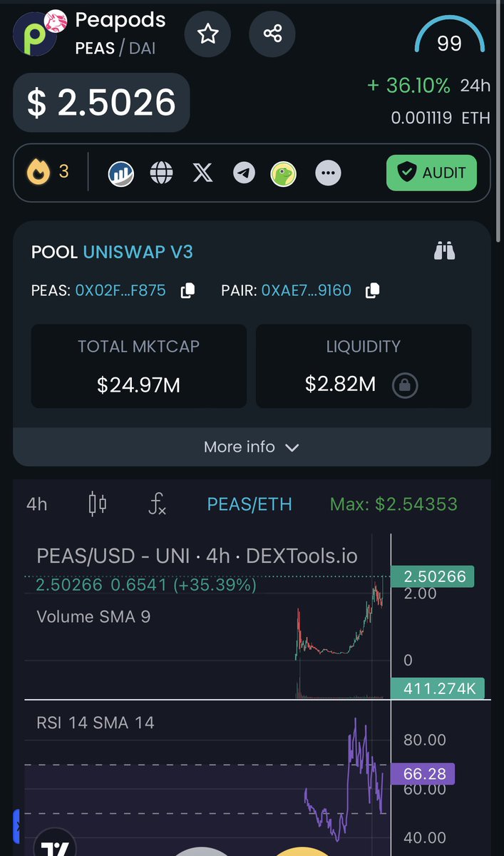Copy the PAIR contract address
The height and width of the screenshot is (856, 504).
372,290
